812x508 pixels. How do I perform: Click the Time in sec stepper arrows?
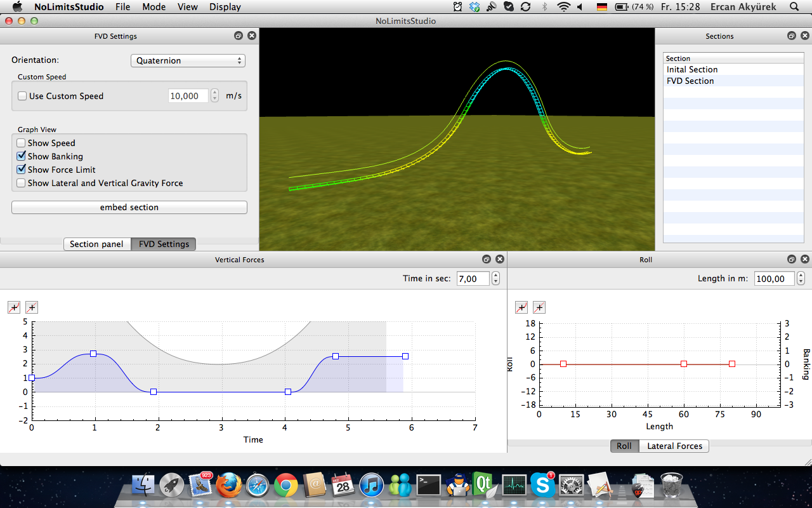click(x=495, y=279)
